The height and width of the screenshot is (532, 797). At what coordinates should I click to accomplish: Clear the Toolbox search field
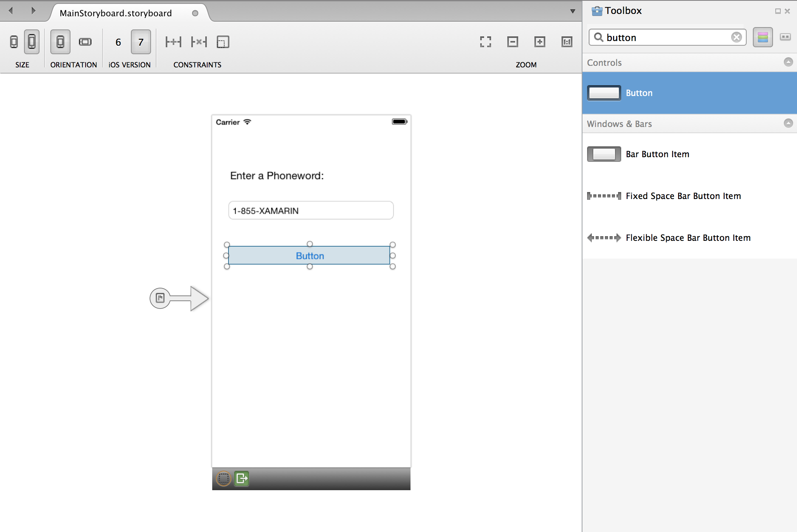736,37
